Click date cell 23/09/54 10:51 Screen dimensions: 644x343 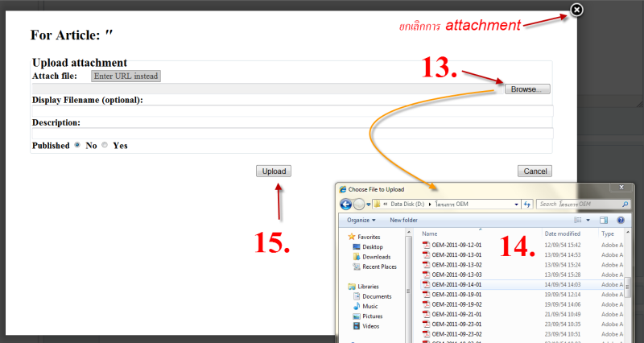[x=563, y=334]
